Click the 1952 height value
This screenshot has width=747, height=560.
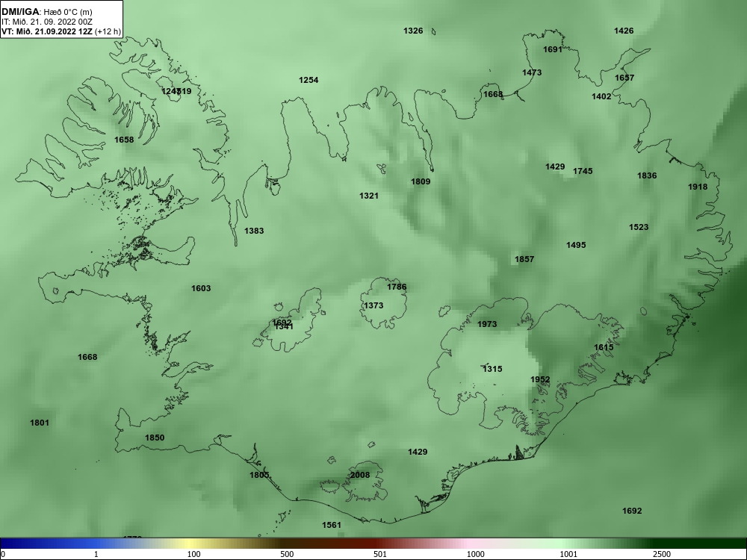click(x=540, y=380)
